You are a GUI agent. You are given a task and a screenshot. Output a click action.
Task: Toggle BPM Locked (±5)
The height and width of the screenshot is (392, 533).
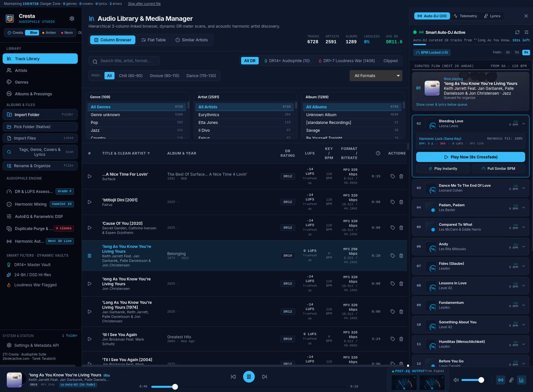(433, 52)
